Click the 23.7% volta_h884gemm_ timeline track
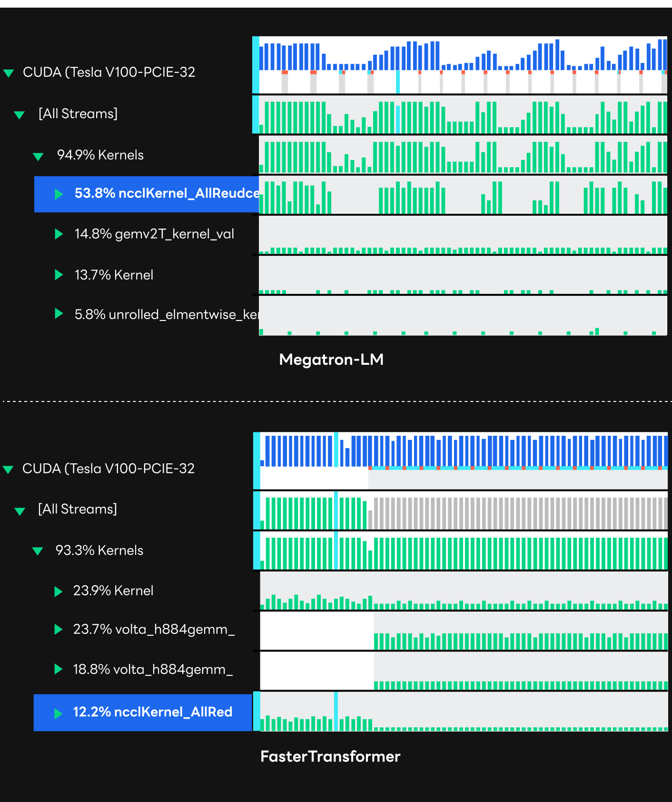The image size is (672, 802). tap(464, 631)
